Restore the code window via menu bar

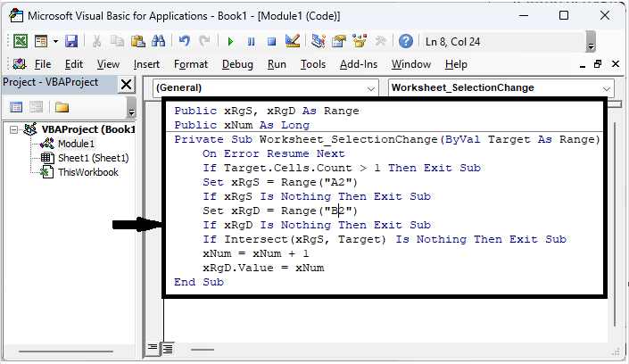(x=598, y=64)
